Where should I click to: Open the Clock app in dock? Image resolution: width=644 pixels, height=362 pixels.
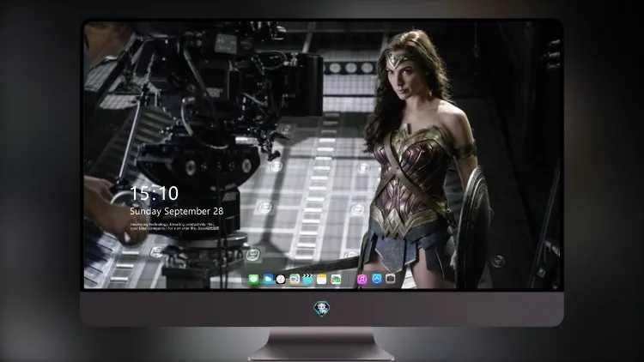point(281,279)
